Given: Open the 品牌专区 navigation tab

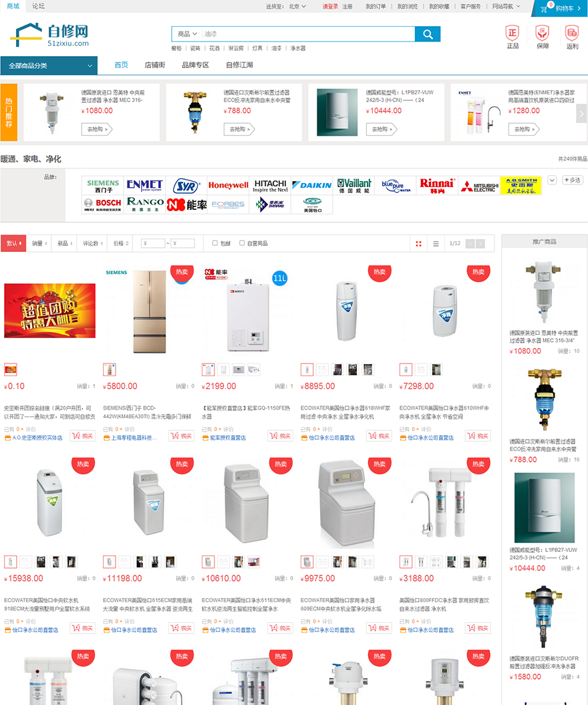Looking at the screenshot, I should coord(195,65).
